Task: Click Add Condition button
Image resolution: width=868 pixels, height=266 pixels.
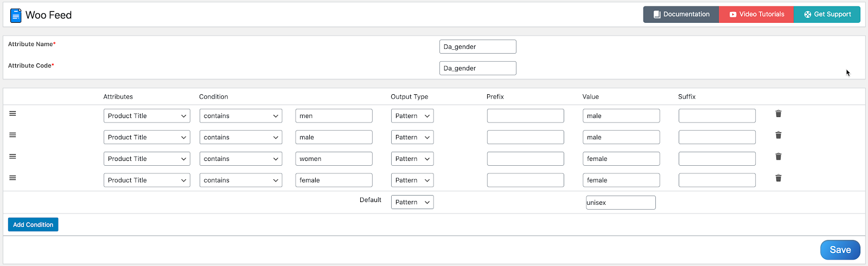Action: click(x=33, y=225)
